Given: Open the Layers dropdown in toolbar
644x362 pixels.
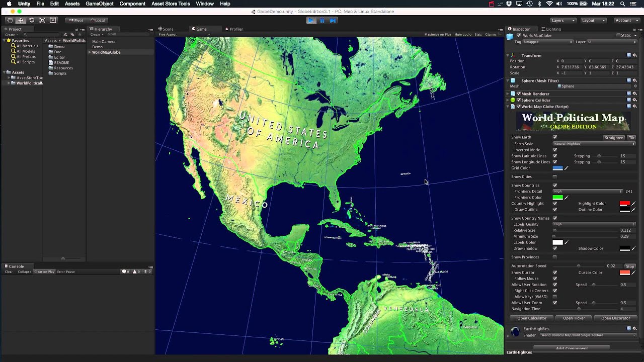Looking at the screenshot, I should click(x=562, y=20).
